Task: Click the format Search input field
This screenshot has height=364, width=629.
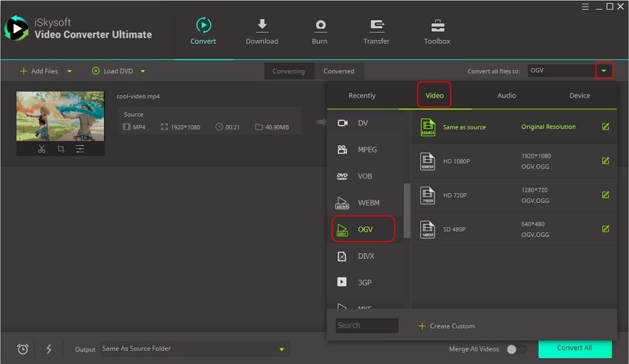Action: 366,326
